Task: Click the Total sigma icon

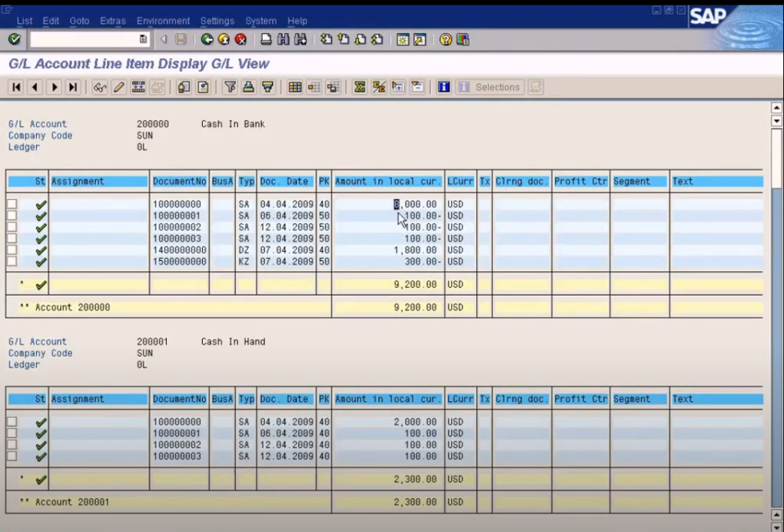Action: 359,87
